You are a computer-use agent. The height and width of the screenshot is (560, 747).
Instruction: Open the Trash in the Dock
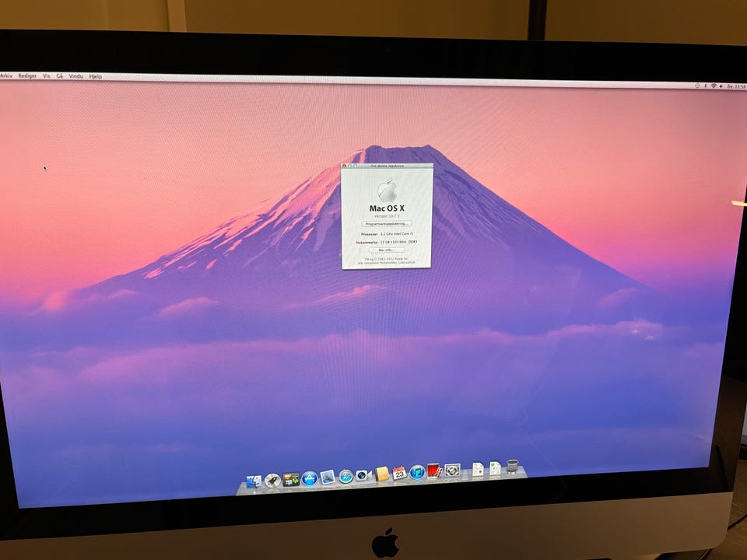tap(512, 466)
